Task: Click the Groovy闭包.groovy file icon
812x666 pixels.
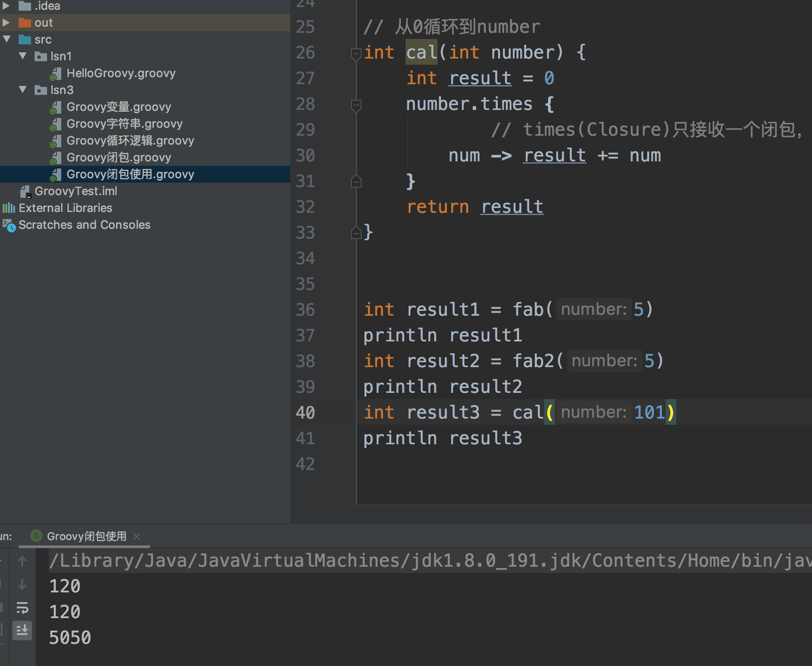Action: (x=56, y=158)
